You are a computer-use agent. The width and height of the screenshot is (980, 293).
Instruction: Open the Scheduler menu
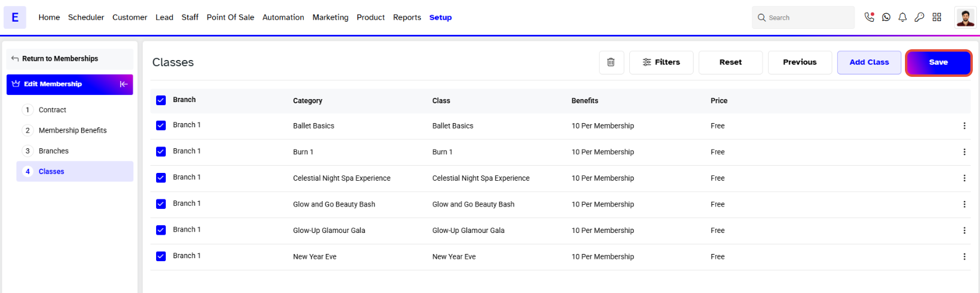point(86,17)
